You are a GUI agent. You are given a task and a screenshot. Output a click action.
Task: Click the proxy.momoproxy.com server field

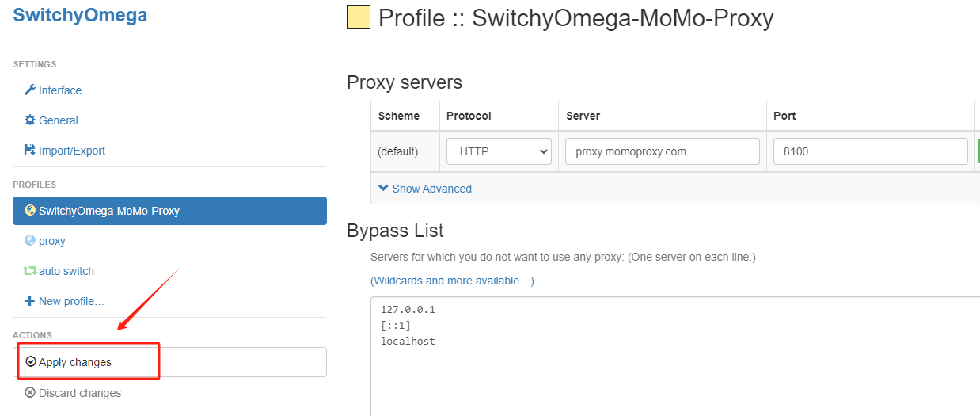[x=663, y=151]
